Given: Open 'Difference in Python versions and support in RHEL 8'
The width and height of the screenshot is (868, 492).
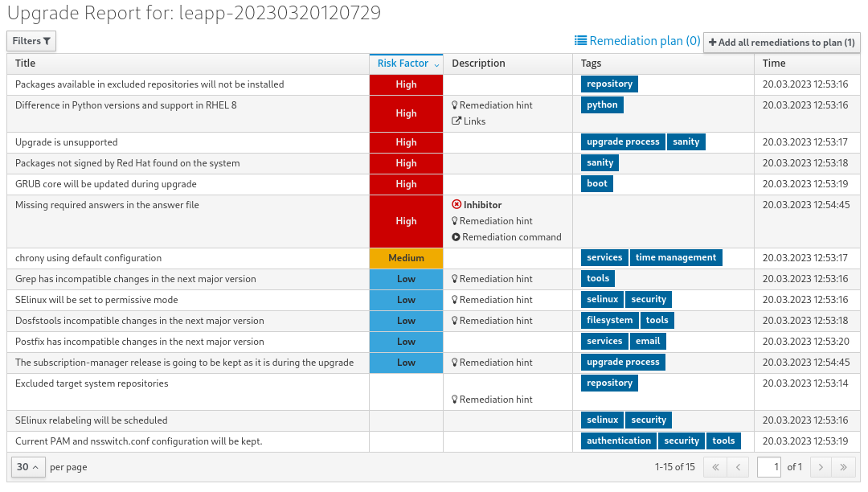Looking at the screenshot, I should [125, 105].
